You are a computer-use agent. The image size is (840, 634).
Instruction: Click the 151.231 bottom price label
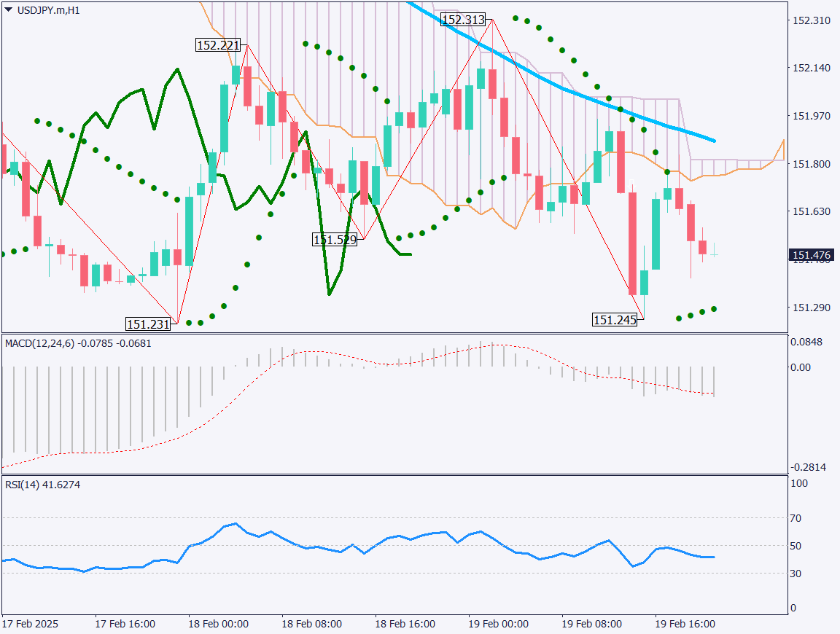[x=148, y=324]
